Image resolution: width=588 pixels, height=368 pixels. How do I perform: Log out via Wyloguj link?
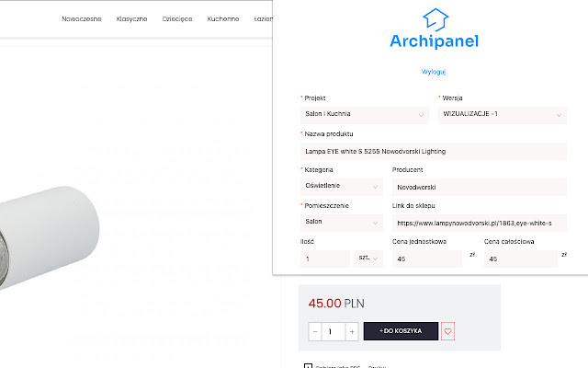point(434,72)
